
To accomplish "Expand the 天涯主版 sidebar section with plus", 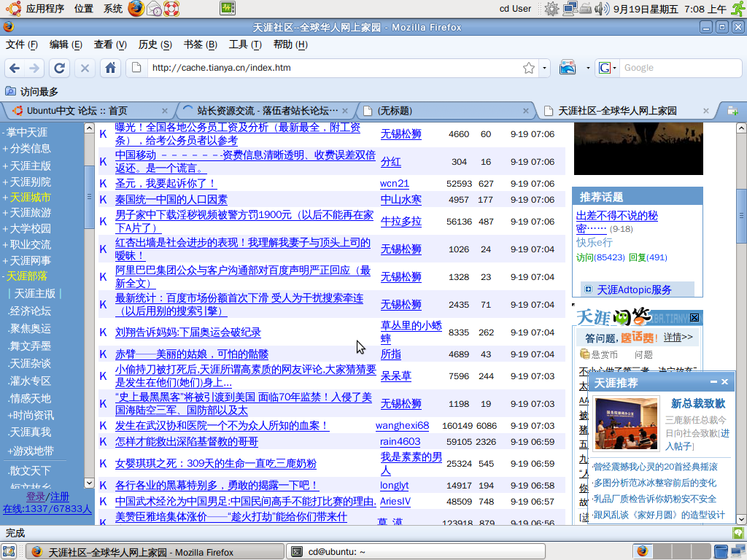I will coord(5,166).
